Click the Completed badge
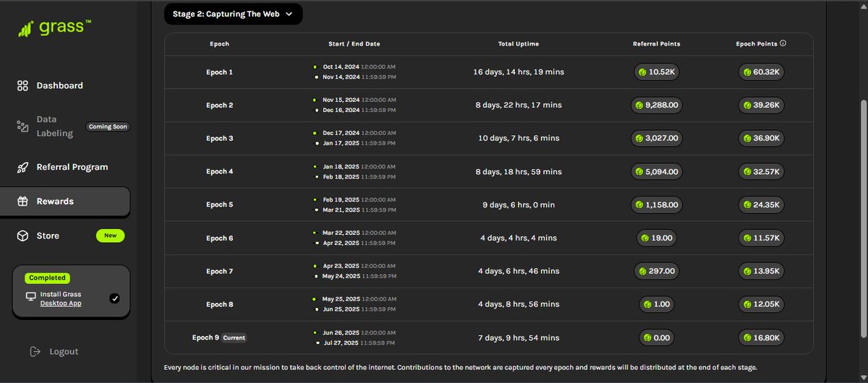 tap(47, 277)
